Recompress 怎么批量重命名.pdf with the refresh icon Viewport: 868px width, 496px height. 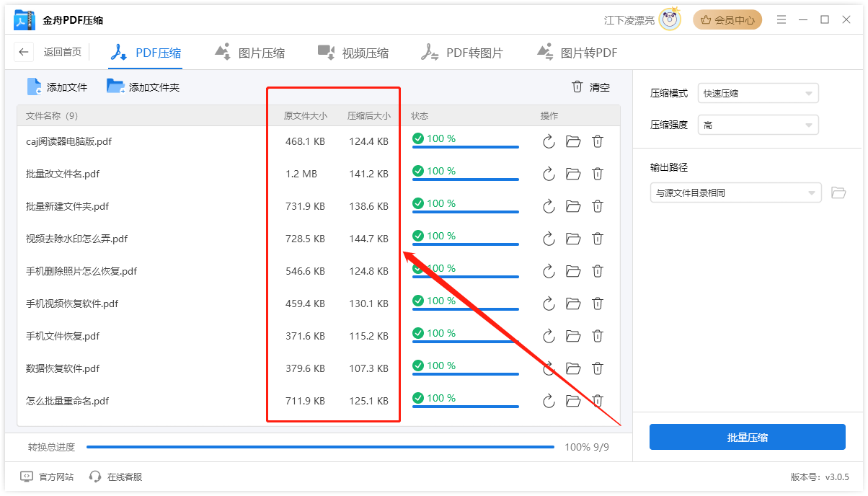pyautogui.click(x=549, y=402)
